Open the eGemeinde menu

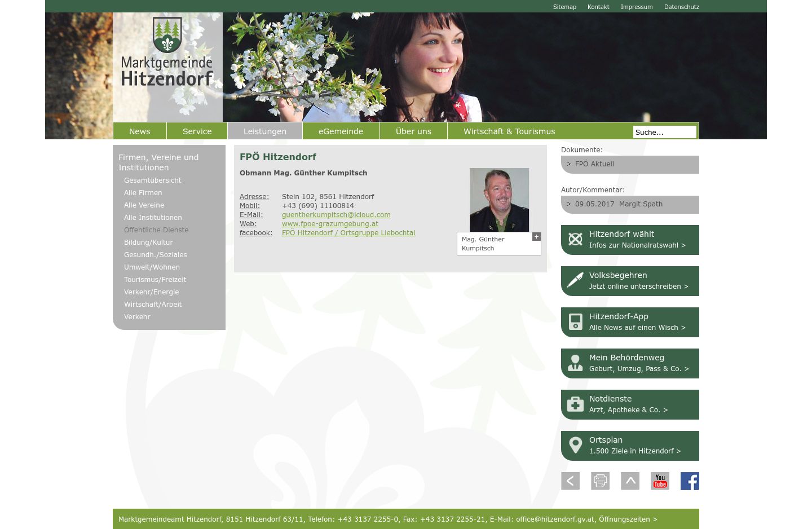click(341, 131)
